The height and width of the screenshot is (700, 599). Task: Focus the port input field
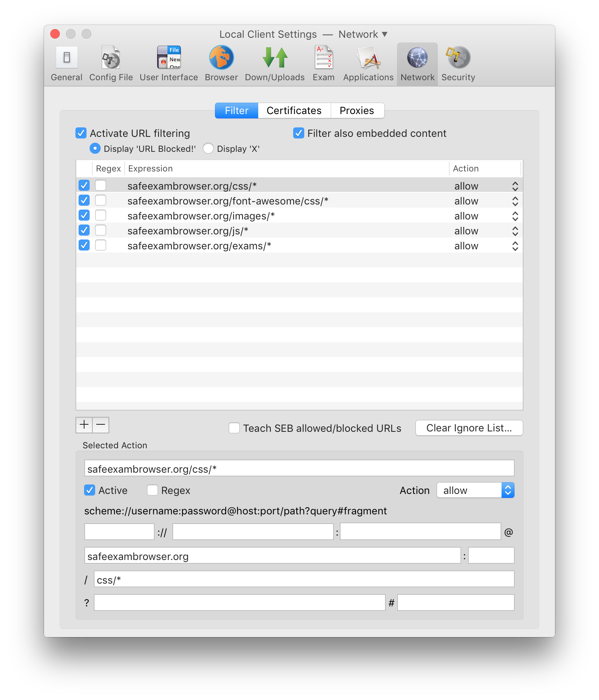491,555
